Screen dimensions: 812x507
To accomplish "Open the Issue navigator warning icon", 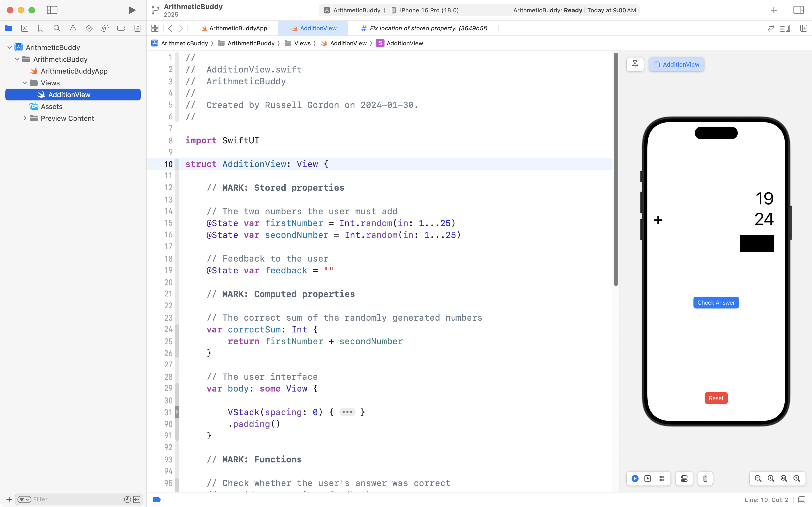I will [x=73, y=28].
